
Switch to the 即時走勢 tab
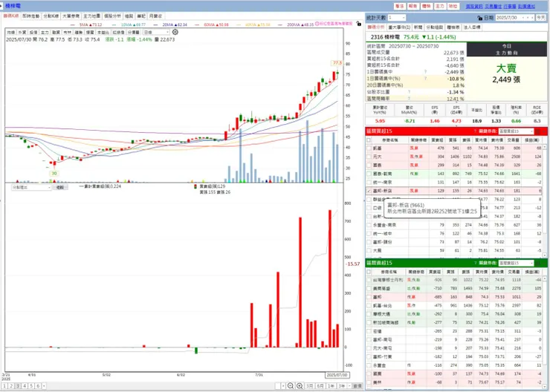(31, 16)
